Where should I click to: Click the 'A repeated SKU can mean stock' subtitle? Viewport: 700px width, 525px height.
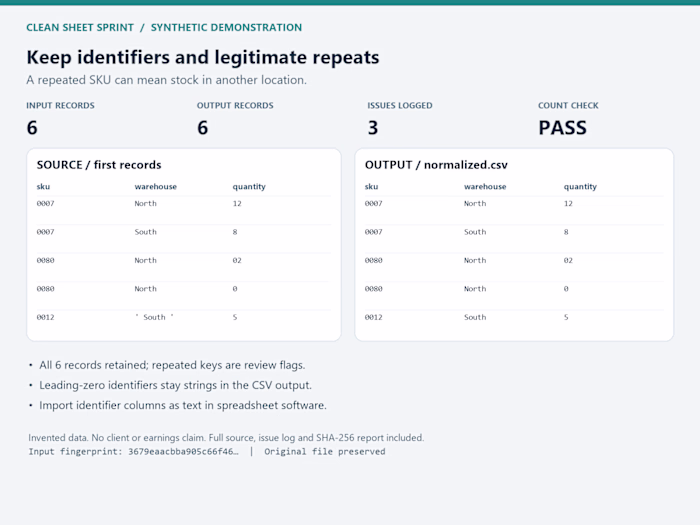pos(167,80)
